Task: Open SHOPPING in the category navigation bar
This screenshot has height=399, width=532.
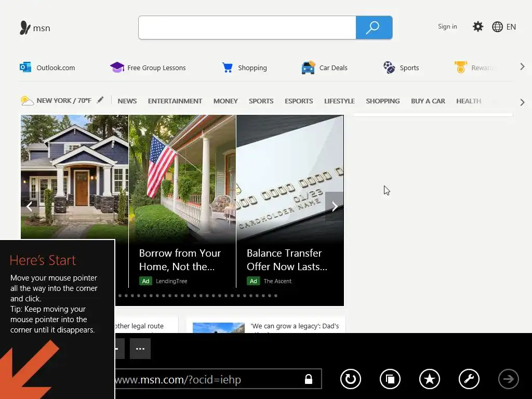Action: tap(383, 101)
